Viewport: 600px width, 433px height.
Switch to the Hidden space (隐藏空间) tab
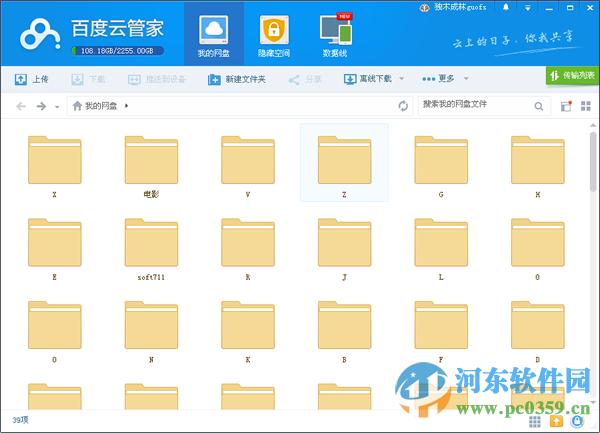click(x=274, y=35)
